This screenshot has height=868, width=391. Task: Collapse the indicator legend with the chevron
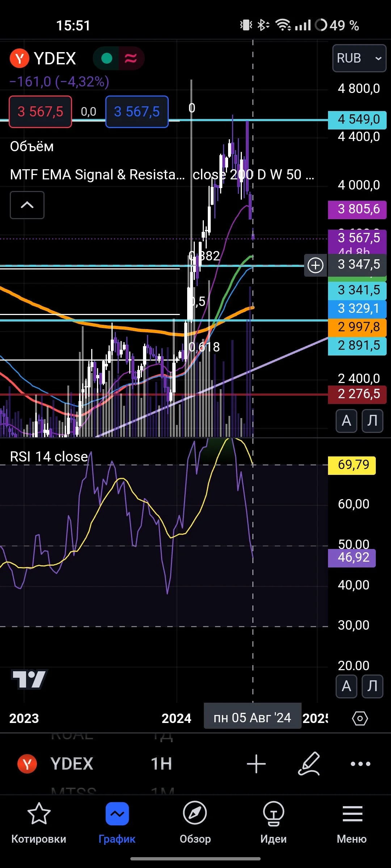point(27,205)
